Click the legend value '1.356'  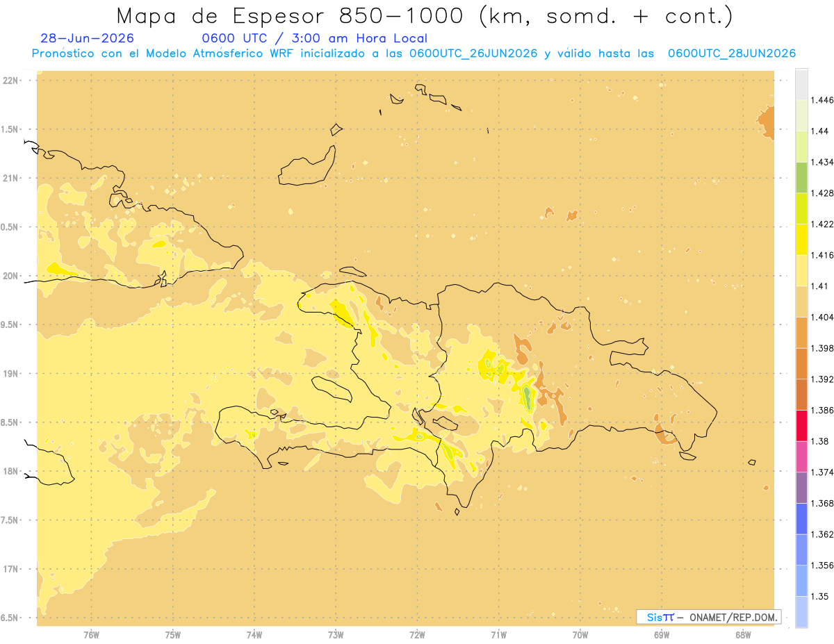click(x=821, y=565)
